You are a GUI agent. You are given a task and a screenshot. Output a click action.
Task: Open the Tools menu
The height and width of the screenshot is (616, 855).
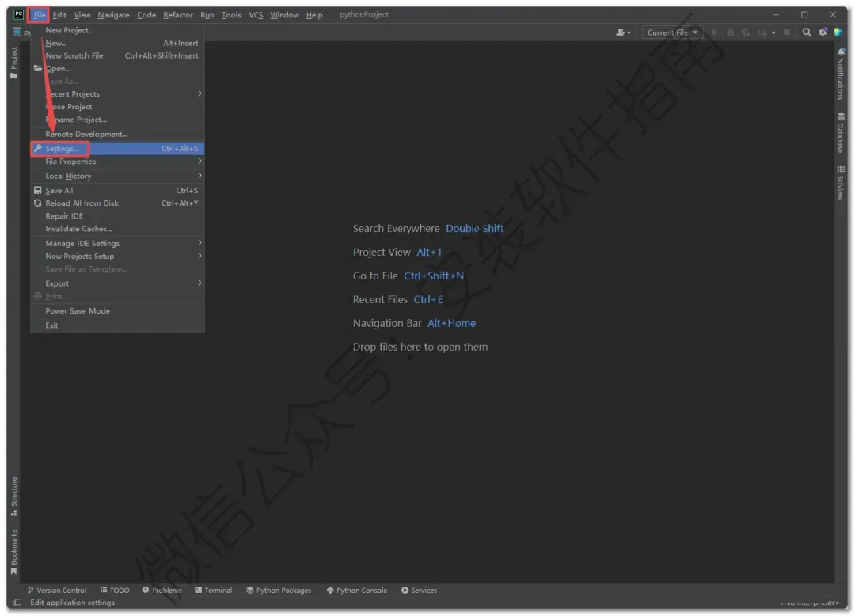[231, 15]
